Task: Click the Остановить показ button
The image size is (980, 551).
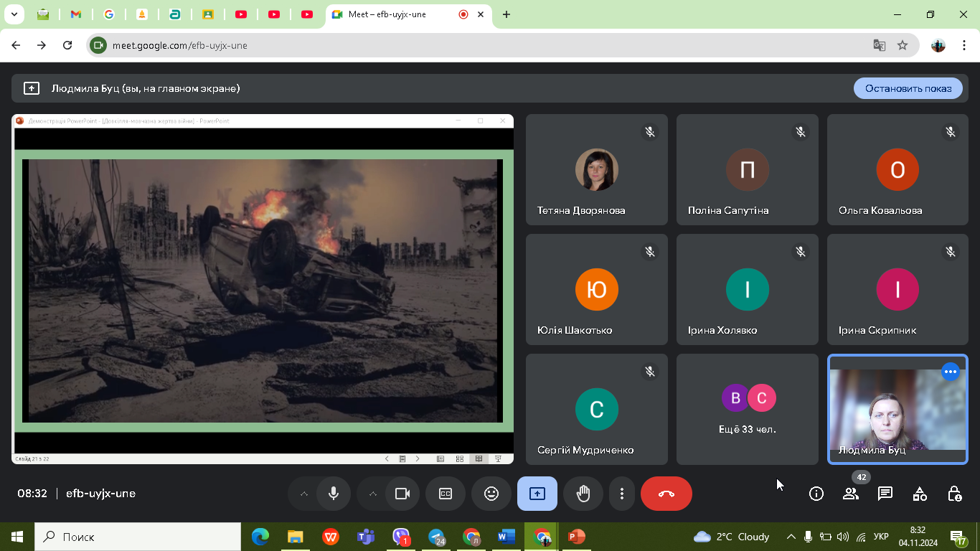Action: (x=908, y=88)
